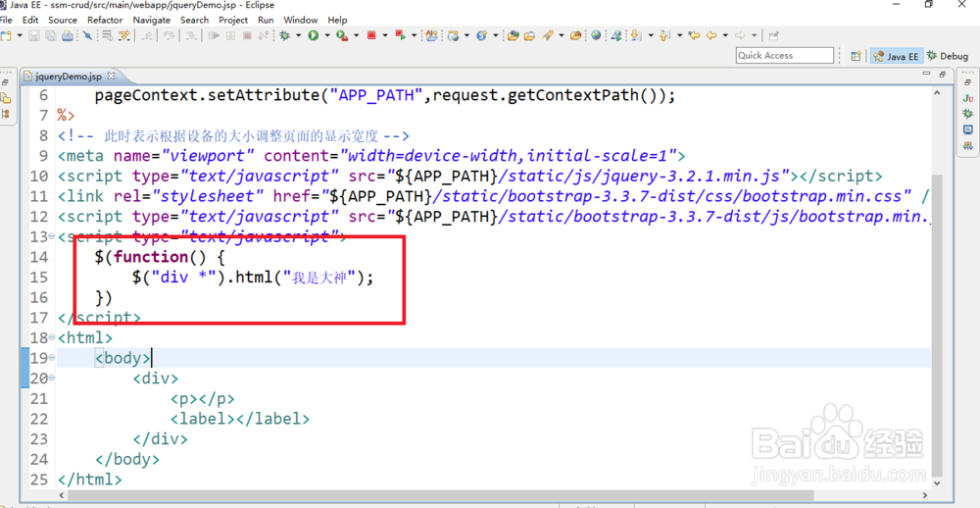Open the Edit menu
This screenshot has width=980, height=508.
click(30, 20)
